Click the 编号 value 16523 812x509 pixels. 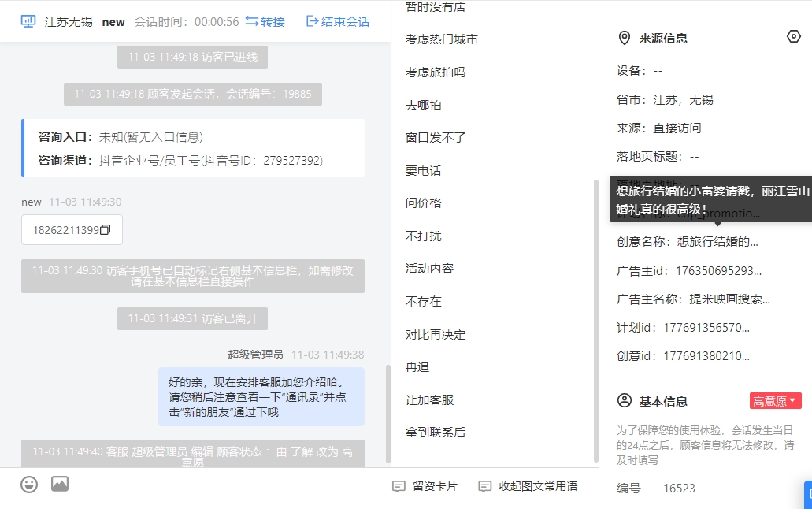679,489
